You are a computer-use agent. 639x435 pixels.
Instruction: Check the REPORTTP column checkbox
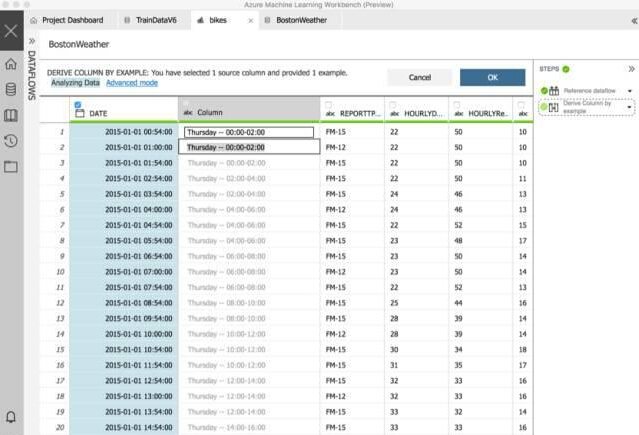click(x=329, y=104)
